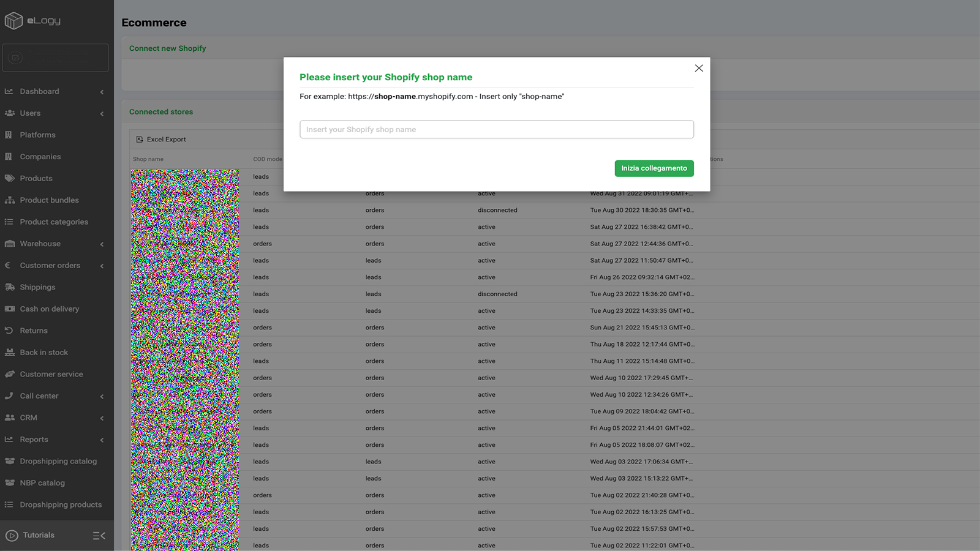
Task: Open Product bundles from the sidebar icon
Action: coord(9,200)
